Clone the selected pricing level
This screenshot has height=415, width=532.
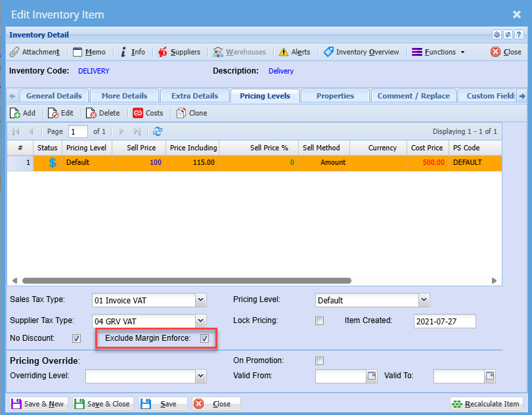tap(191, 113)
